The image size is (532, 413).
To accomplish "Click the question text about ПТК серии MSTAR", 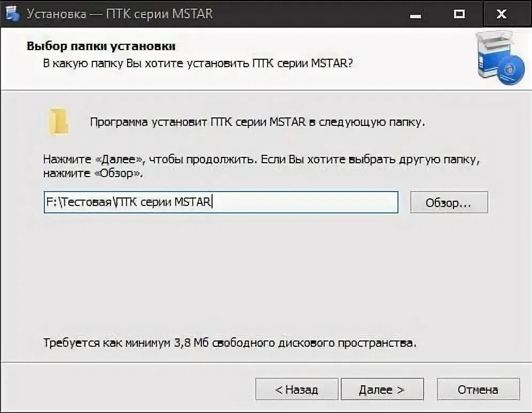I will coord(198,63).
